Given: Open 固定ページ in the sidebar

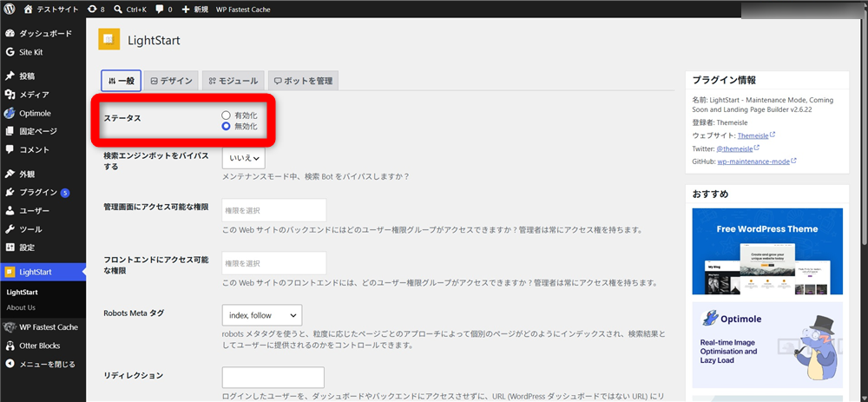Looking at the screenshot, I should 43,131.
